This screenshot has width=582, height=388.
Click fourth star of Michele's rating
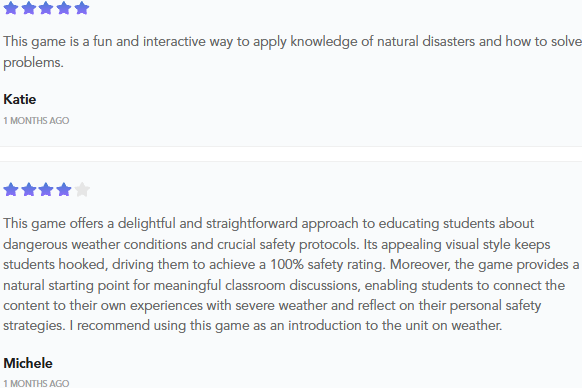click(64, 189)
